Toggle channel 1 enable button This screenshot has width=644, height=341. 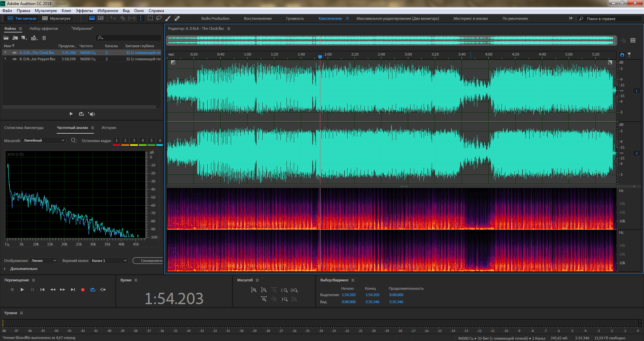pyautogui.click(x=636, y=91)
